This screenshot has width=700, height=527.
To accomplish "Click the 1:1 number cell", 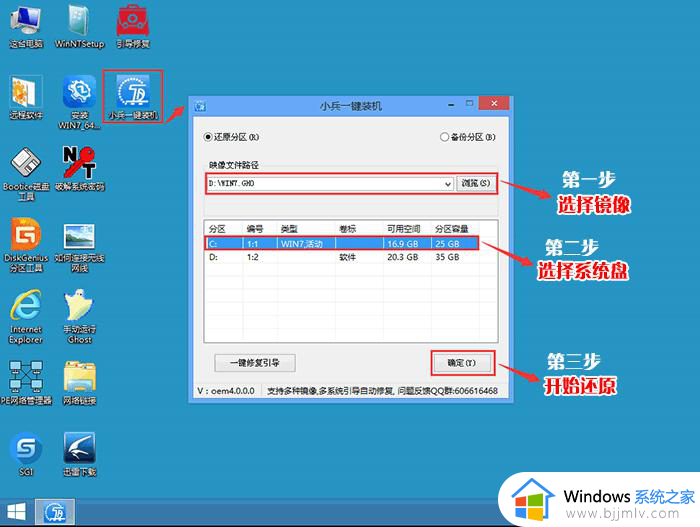I will [253, 244].
